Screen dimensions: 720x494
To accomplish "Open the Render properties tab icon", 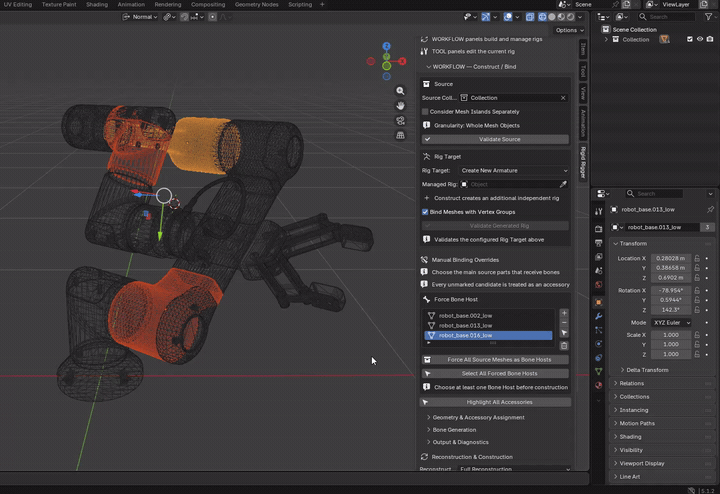I will click(598, 229).
